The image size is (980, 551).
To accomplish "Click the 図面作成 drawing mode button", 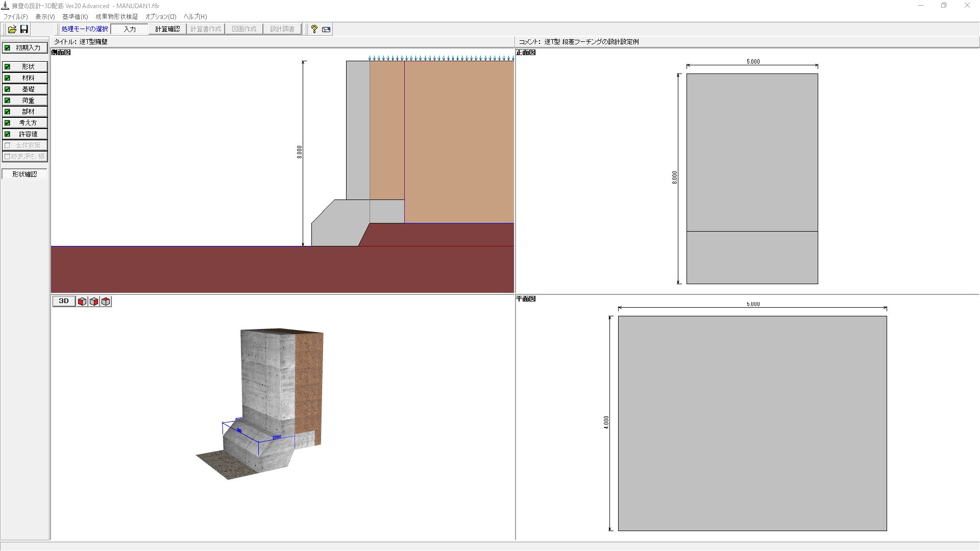I will pos(244,29).
